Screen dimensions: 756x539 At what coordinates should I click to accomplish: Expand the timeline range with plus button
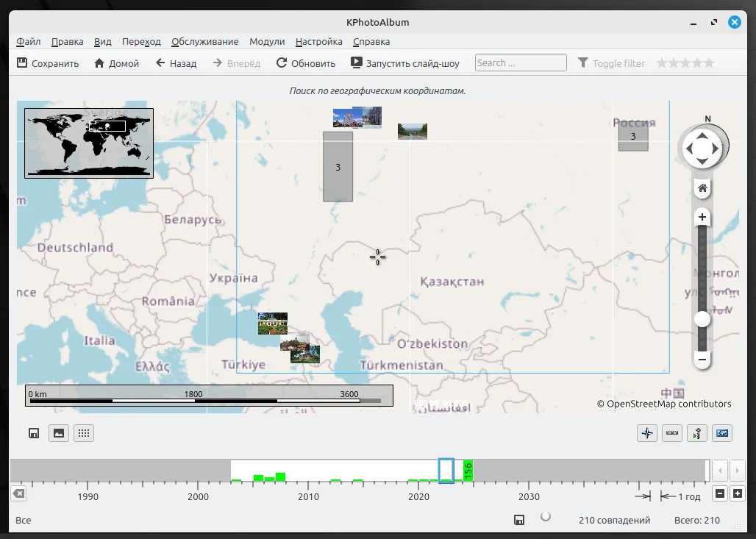[738, 493]
